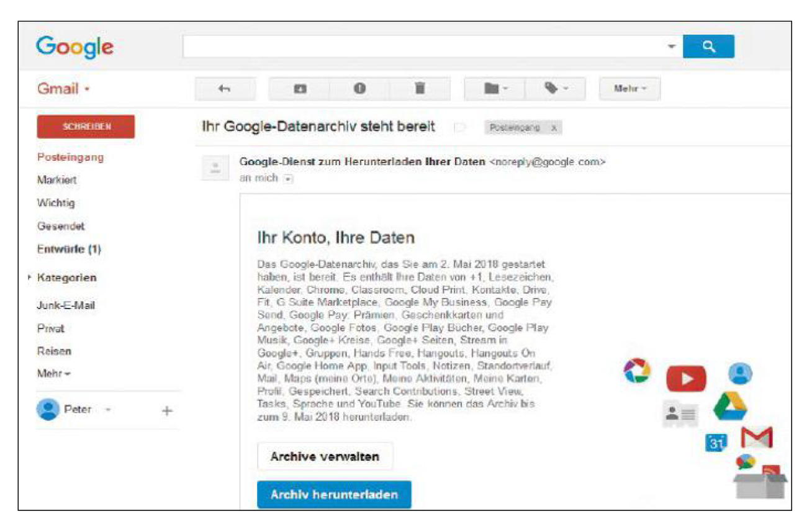The width and height of the screenshot is (812, 524).
Task: Click the Google Calendar 31 icon
Action: pos(716,443)
